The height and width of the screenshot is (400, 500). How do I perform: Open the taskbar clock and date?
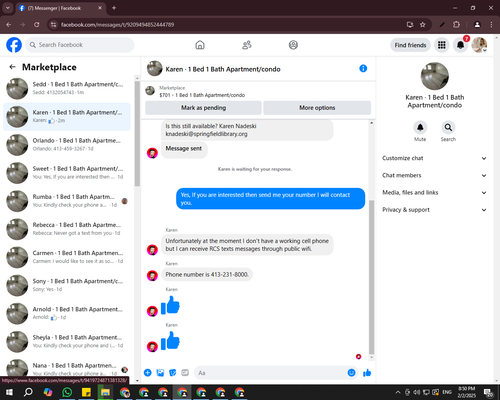[467, 392]
